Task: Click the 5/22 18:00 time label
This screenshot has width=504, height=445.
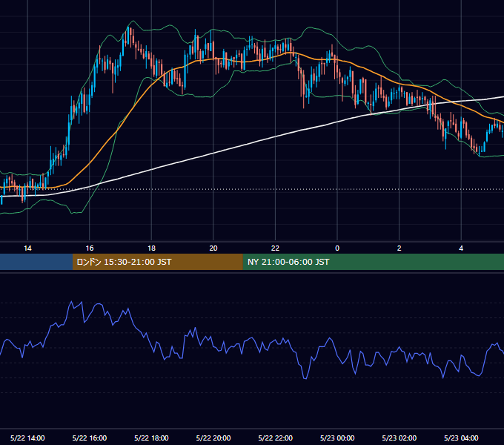Action: point(151,438)
